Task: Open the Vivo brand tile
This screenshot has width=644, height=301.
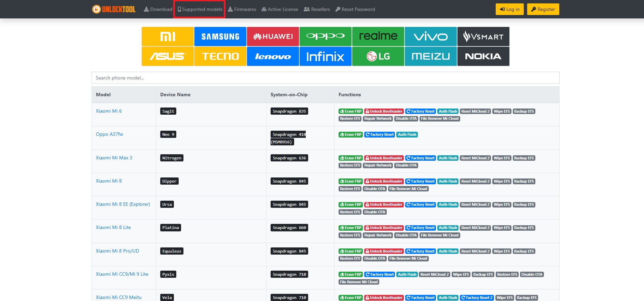Action: 431,37
